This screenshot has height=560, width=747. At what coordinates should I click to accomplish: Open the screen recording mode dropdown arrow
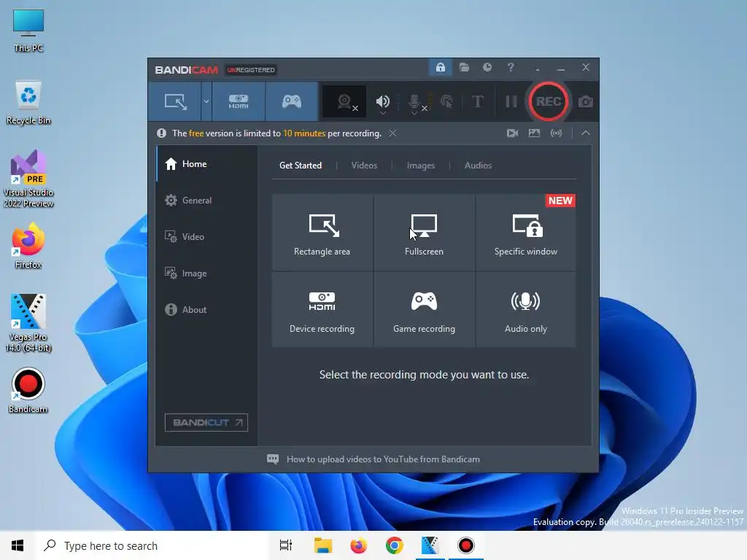[206, 101]
